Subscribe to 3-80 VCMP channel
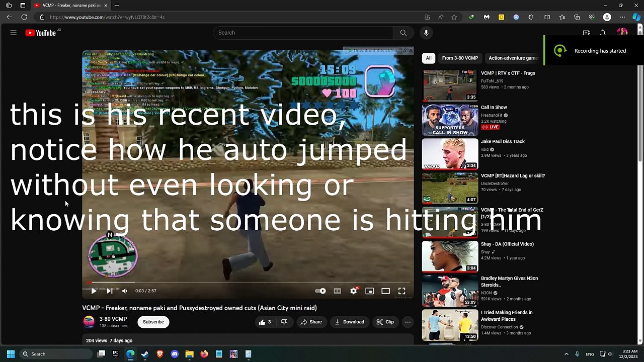The height and width of the screenshot is (362, 644). coord(153,322)
